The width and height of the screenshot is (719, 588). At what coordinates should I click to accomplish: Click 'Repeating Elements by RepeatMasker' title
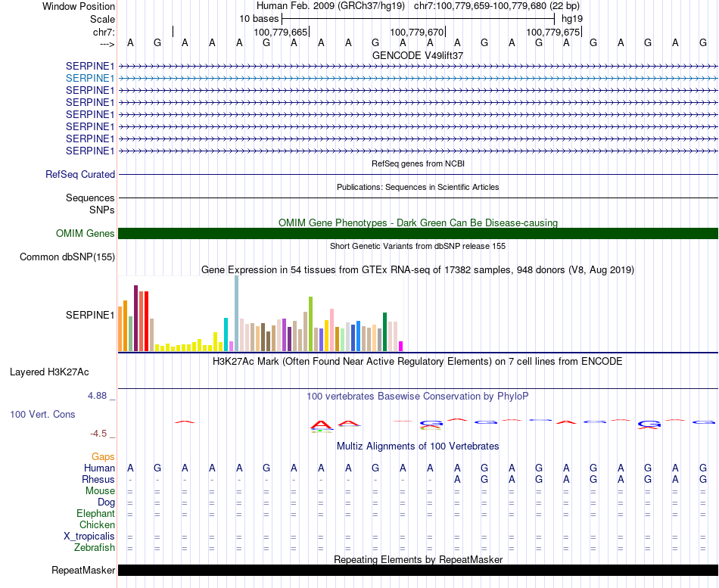click(418, 559)
